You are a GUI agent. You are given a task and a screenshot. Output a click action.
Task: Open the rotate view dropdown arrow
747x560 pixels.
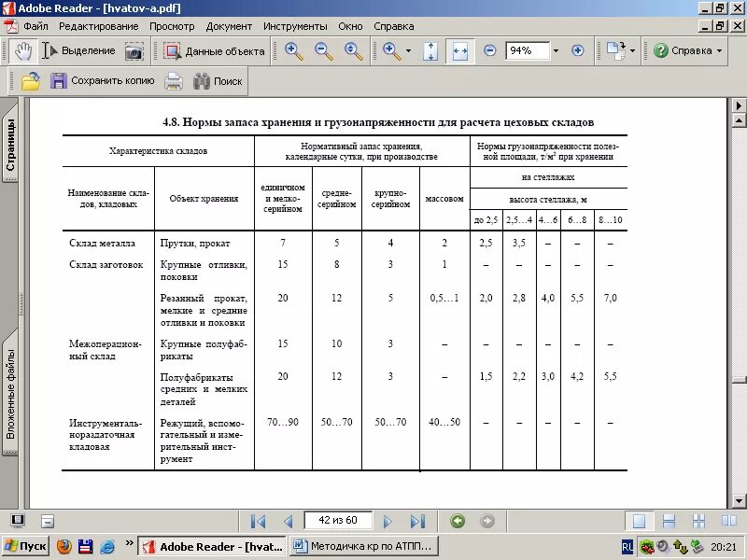[x=633, y=50]
